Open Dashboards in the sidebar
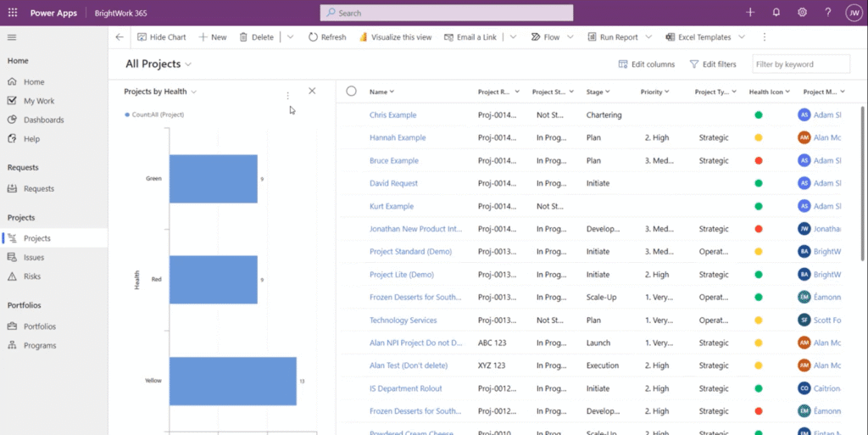This screenshot has height=435, width=868. (43, 120)
